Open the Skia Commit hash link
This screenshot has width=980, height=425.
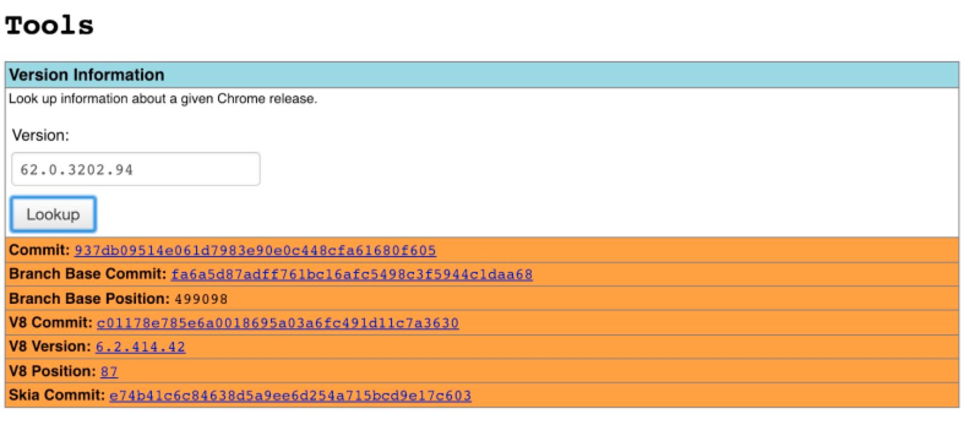click(290, 396)
